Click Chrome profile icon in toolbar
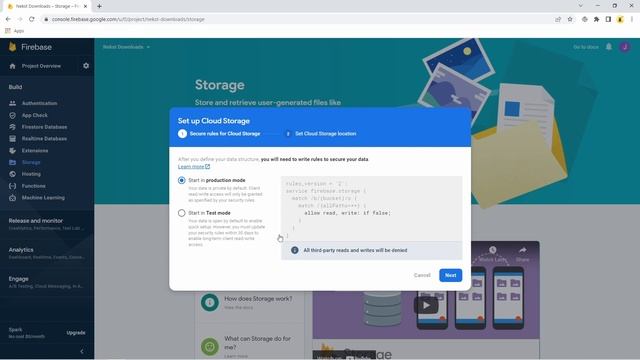 click(620, 19)
